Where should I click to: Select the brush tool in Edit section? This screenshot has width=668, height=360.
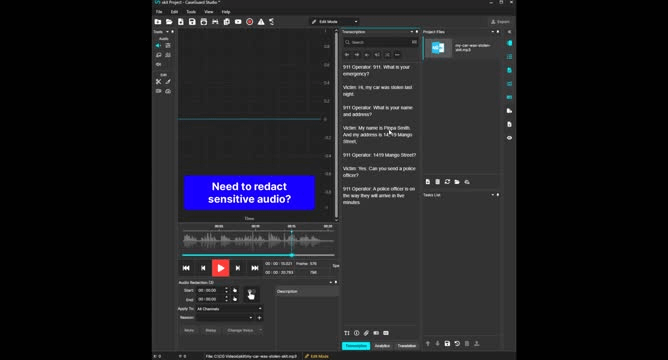(168, 81)
